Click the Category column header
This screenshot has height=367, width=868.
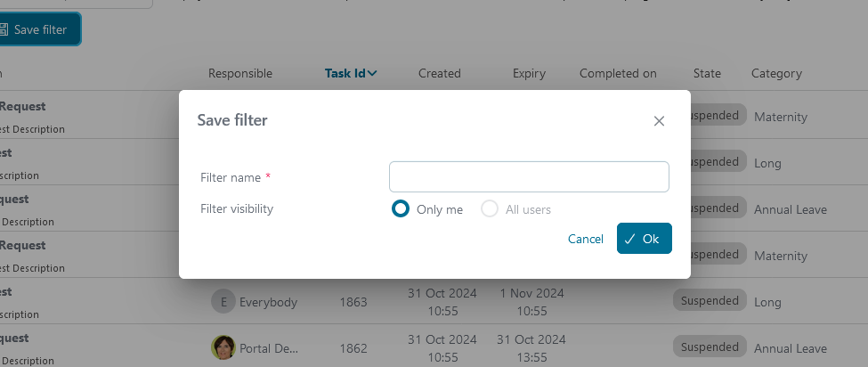click(x=776, y=73)
